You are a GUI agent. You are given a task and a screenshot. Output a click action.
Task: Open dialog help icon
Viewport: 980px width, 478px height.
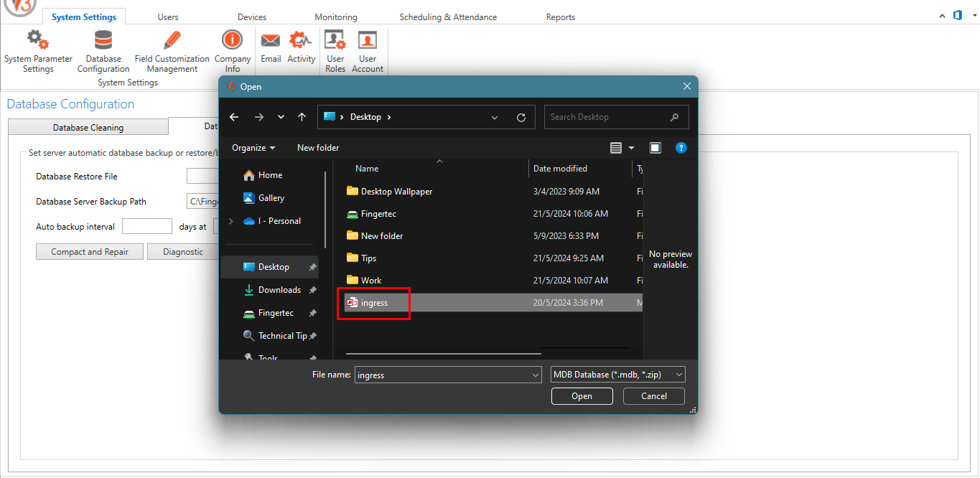pyautogui.click(x=681, y=148)
